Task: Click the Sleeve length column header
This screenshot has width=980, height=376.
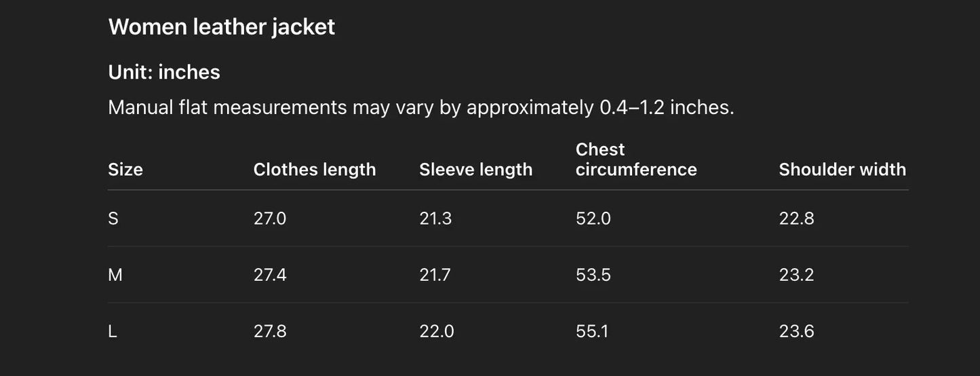Action: tap(475, 170)
